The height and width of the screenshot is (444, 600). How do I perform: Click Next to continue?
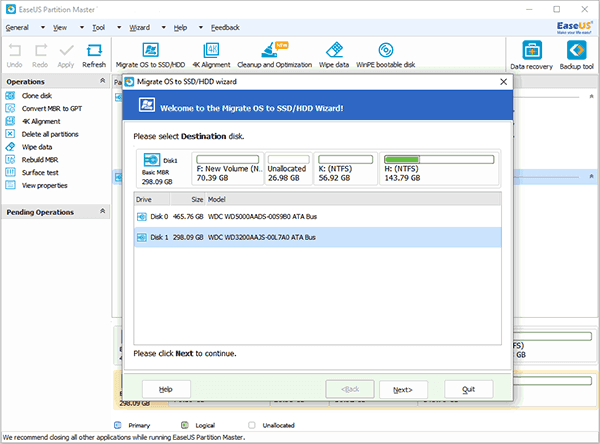[x=403, y=389]
